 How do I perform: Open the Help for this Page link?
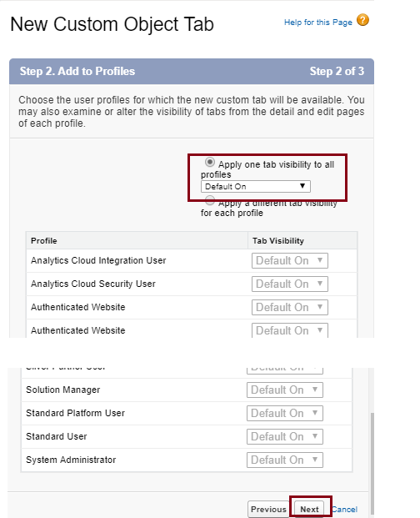tap(318, 23)
